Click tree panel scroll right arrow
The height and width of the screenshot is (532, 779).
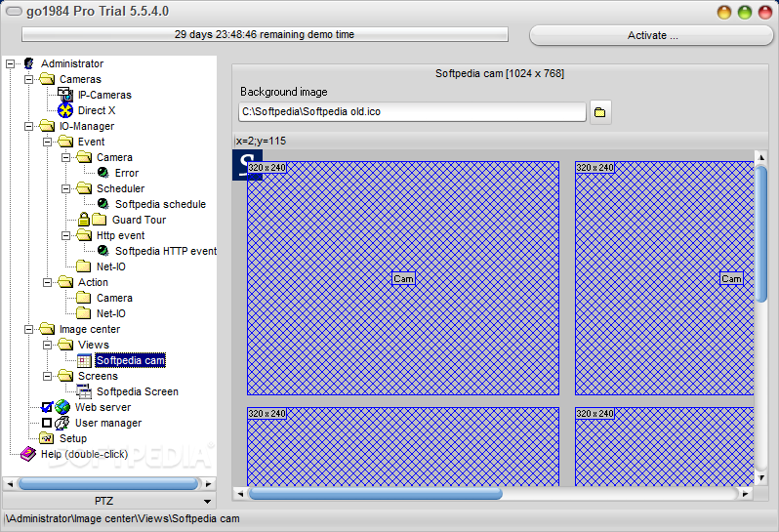(x=209, y=483)
